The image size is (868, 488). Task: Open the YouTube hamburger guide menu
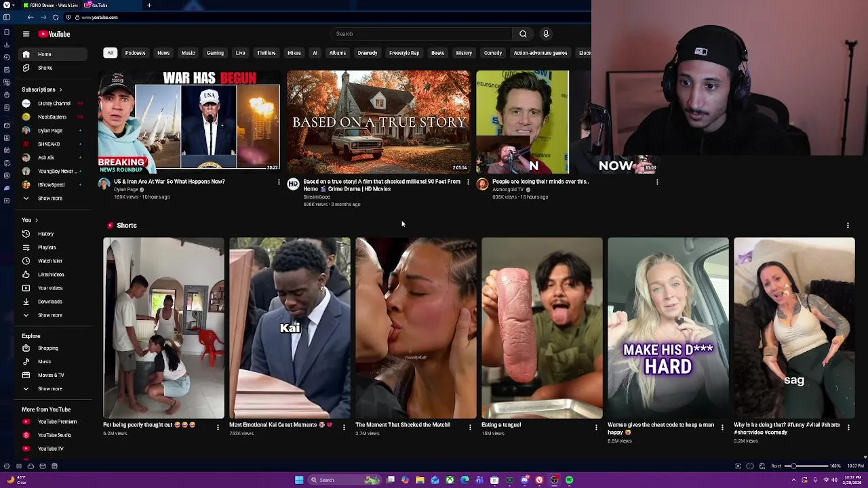click(26, 34)
